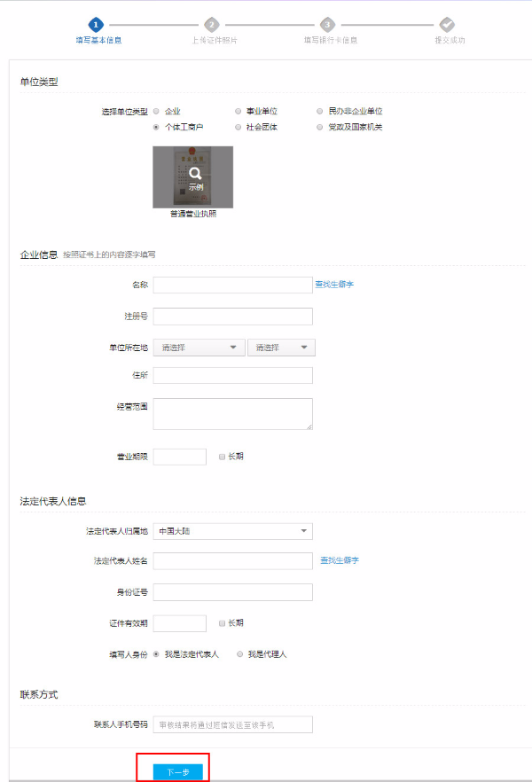Choose 事业单位 as the unit type
Viewport: 532px width, 782px height.
[x=239, y=112]
